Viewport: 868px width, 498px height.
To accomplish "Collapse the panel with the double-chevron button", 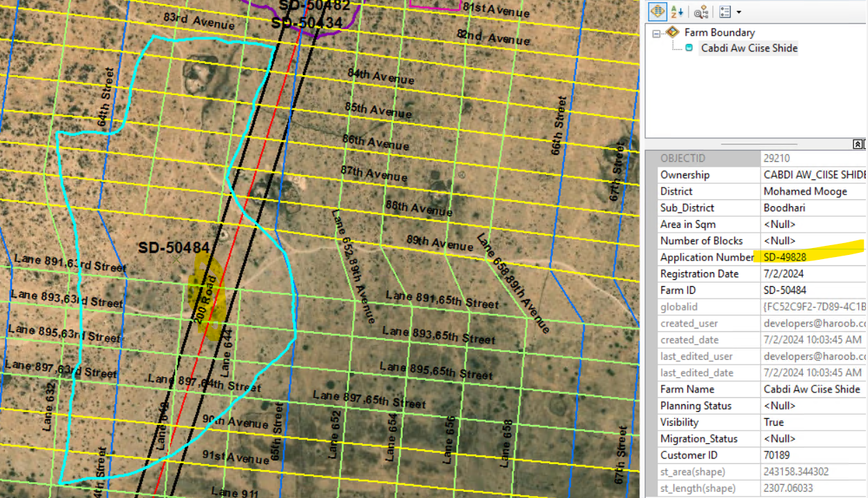I will [x=858, y=144].
